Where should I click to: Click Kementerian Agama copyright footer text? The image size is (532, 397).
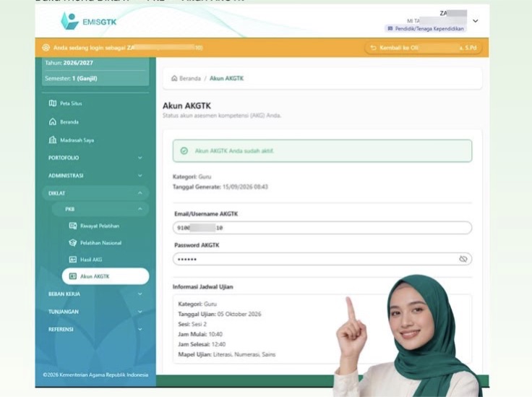(95, 375)
